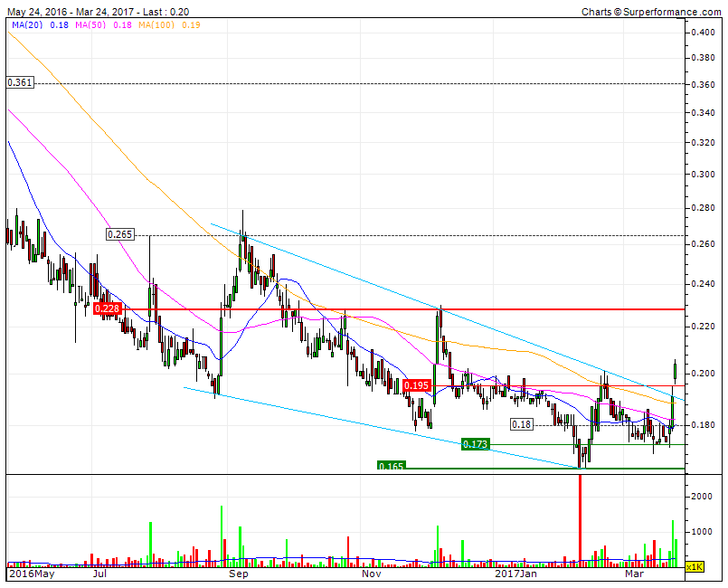728x588 pixels.
Task: Click the Mar label on the time axis
Action: [634, 574]
